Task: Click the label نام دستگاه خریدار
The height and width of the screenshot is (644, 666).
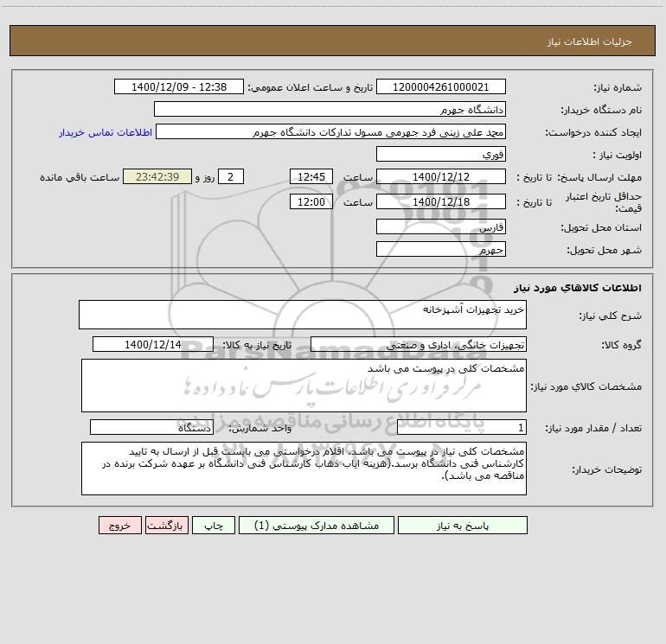Action: tap(601, 111)
